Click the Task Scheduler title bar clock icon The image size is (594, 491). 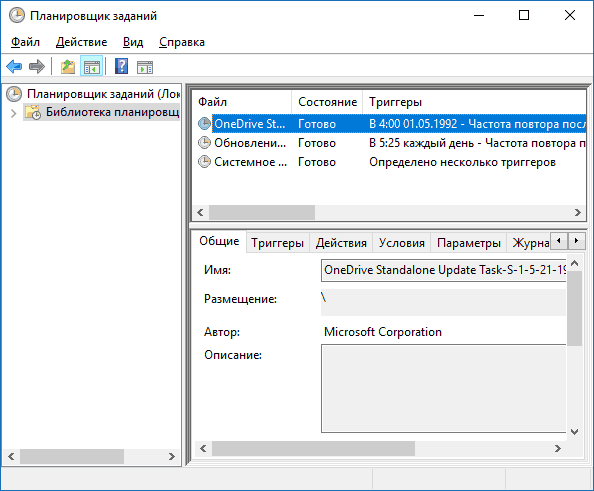coord(17,16)
